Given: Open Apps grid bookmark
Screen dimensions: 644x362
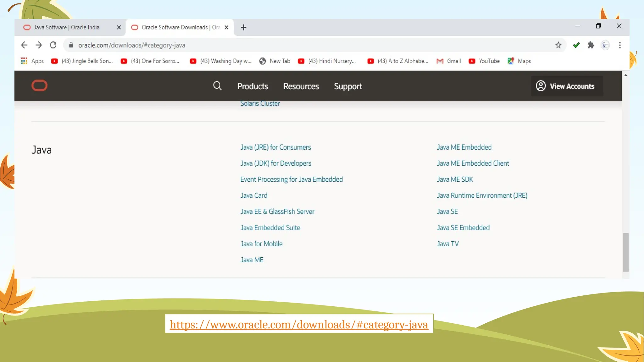Looking at the screenshot, I should click(x=32, y=61).
